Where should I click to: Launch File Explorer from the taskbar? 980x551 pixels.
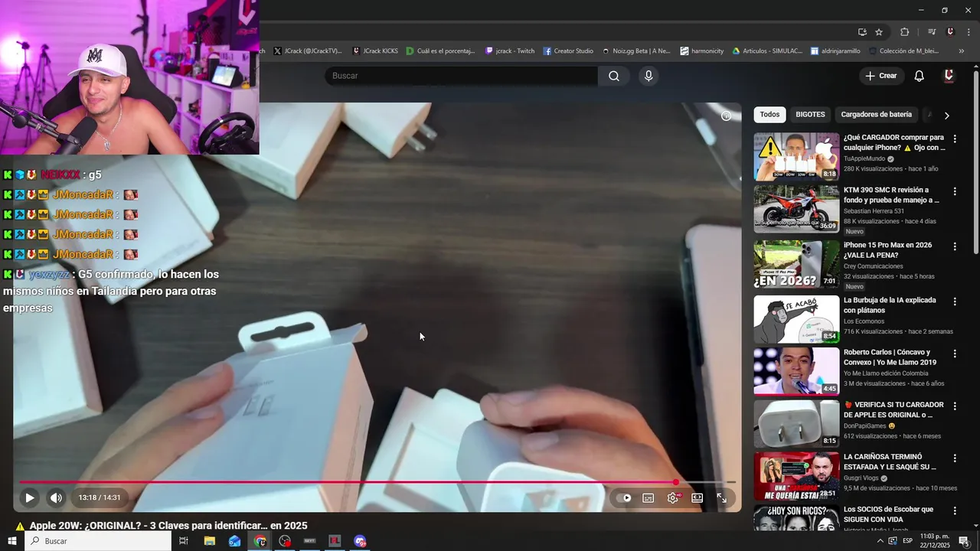pos(209,541)
